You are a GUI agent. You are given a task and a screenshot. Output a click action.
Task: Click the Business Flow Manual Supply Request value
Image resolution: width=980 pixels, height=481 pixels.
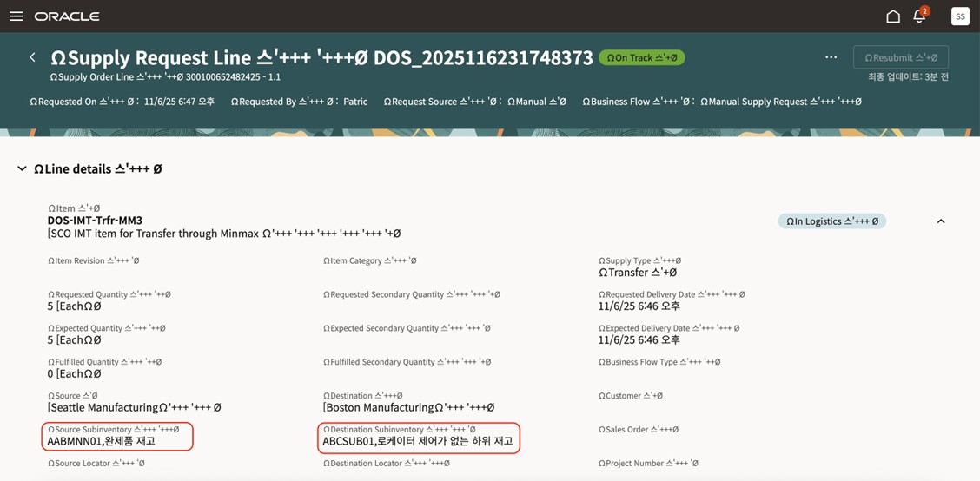coord(781,102)
